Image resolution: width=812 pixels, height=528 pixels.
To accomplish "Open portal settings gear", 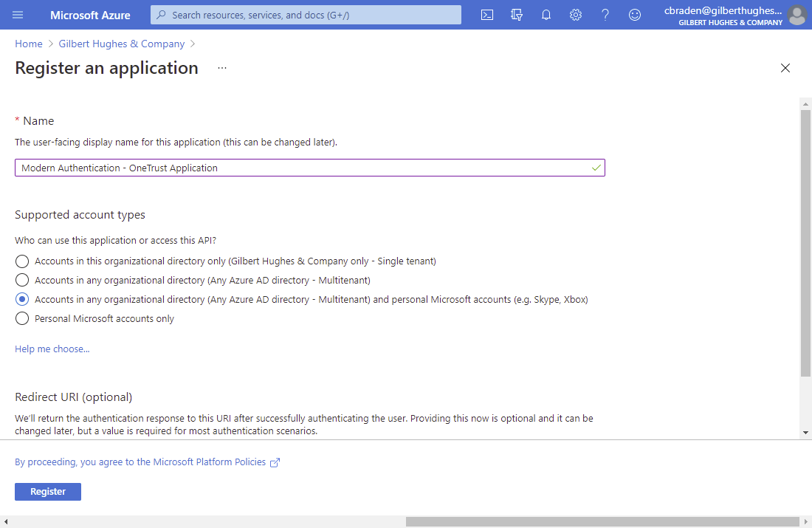I will (x=575, y=15).
